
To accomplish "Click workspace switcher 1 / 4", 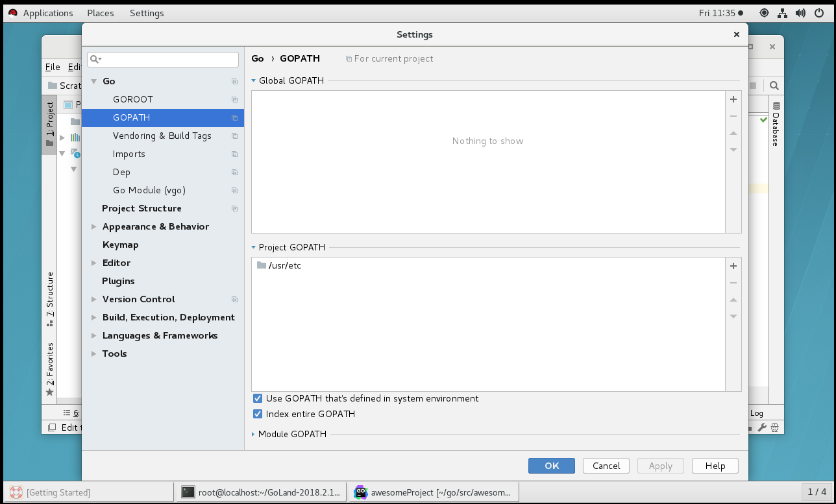I will [x=817, y=492].
